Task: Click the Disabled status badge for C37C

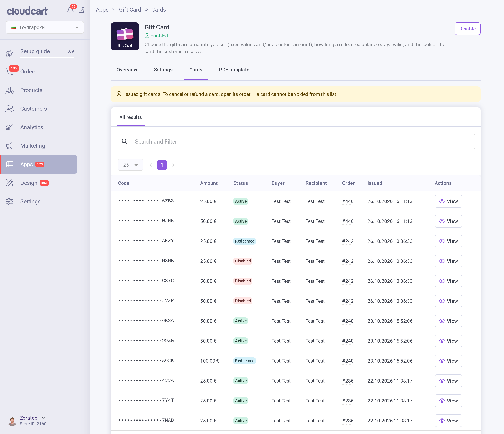Action: [243, 281]
